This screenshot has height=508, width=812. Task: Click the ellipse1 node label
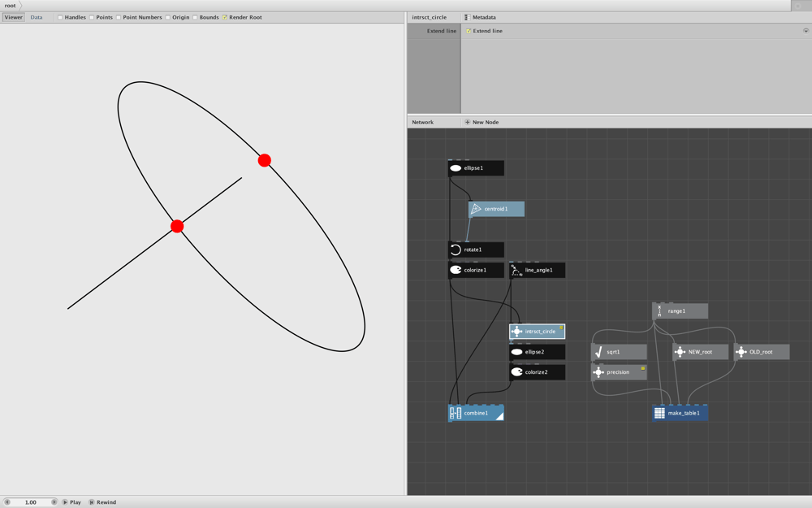pos(473,168)
